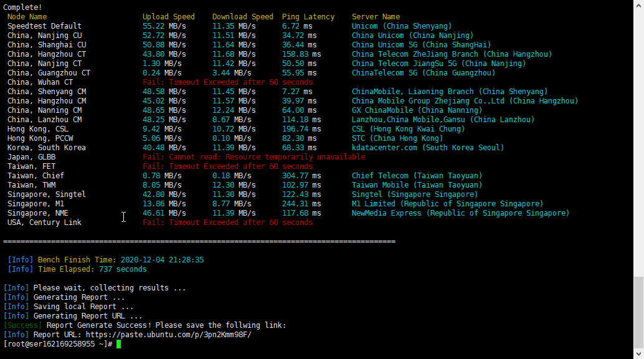Click the 'Japan, GLBB' node name
The height and width of the screenshot is (359, 644).
pos(31,157)
